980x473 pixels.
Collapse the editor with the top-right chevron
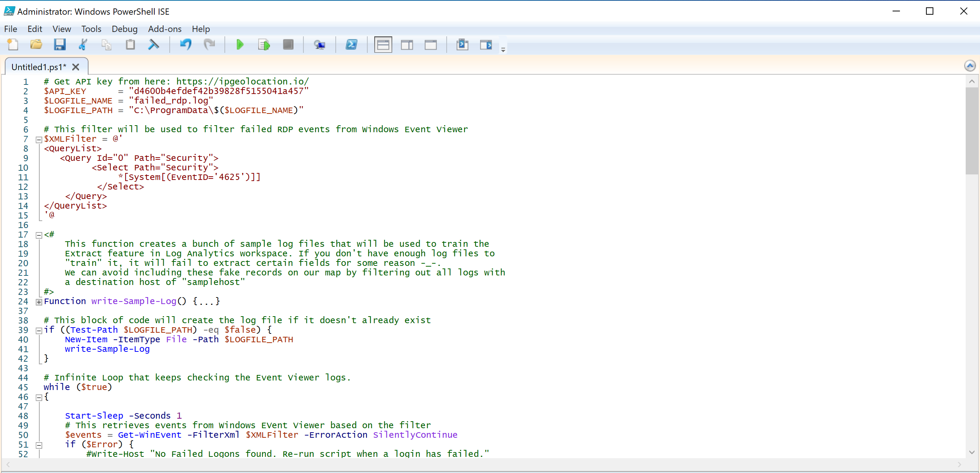(x=970, y=65)
